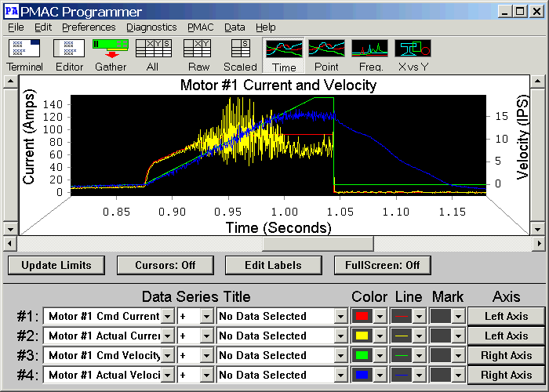Expand the series #1 title dropdown
Screen dimensions: 549x392
tap(167, 316)
